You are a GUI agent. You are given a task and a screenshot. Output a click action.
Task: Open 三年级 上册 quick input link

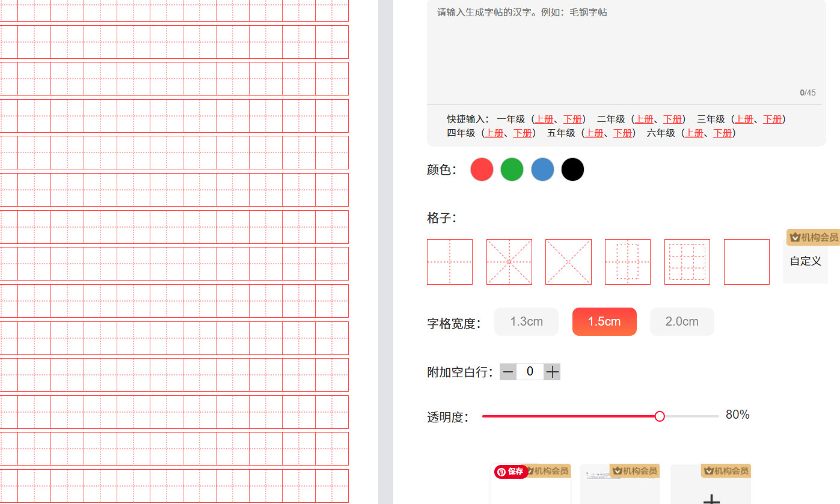tap(744, 119)
